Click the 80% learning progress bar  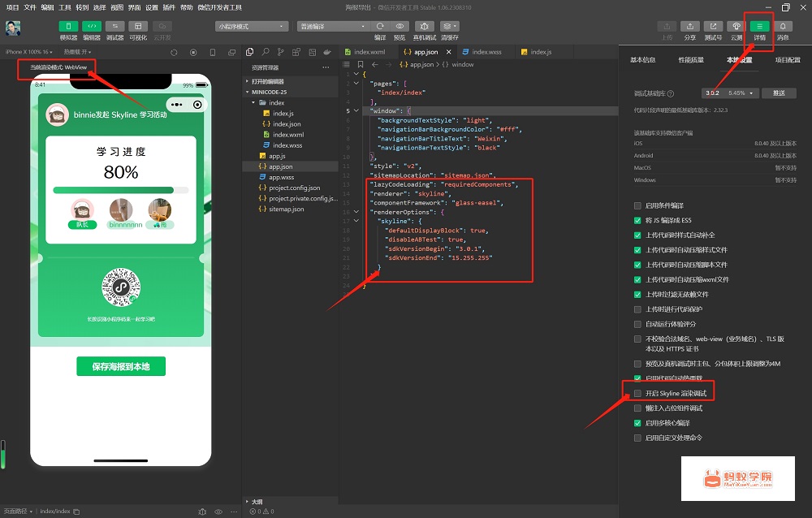[121, 190]
